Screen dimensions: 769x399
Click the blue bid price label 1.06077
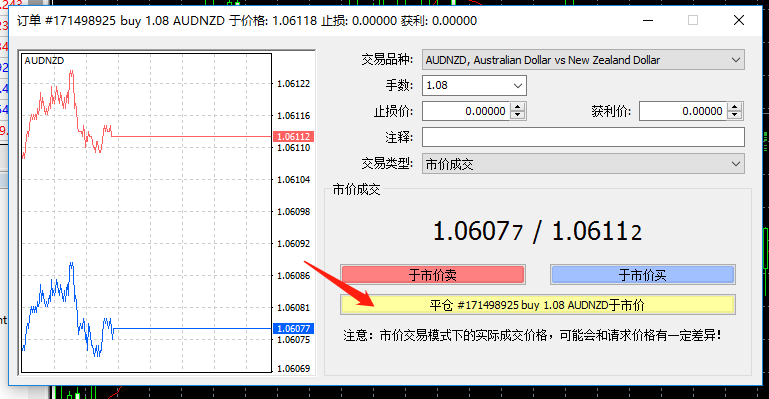293,328
